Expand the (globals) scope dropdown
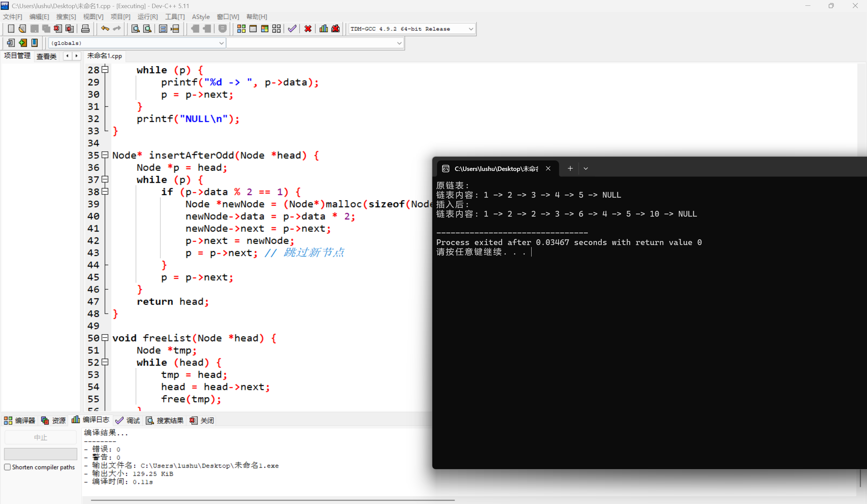867x504 pixels. tap(221, 43)
